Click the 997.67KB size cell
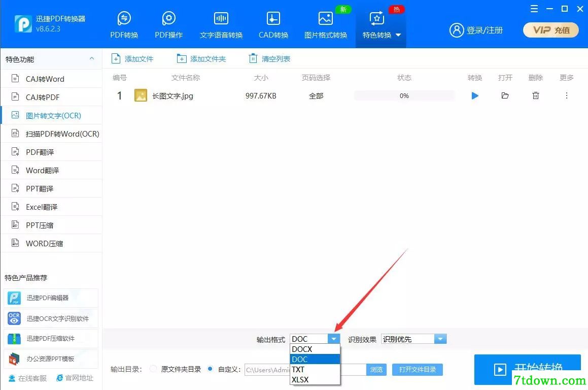The height and width of the screenshot is (390, 588). pos(261,95)
